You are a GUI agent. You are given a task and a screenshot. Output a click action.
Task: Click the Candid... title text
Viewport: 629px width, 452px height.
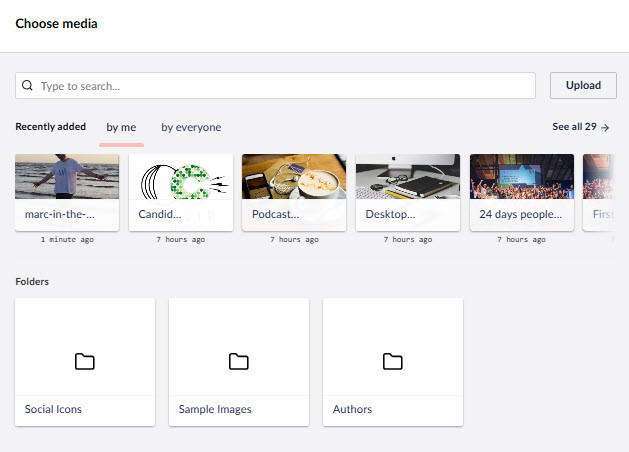pos(160,214)
